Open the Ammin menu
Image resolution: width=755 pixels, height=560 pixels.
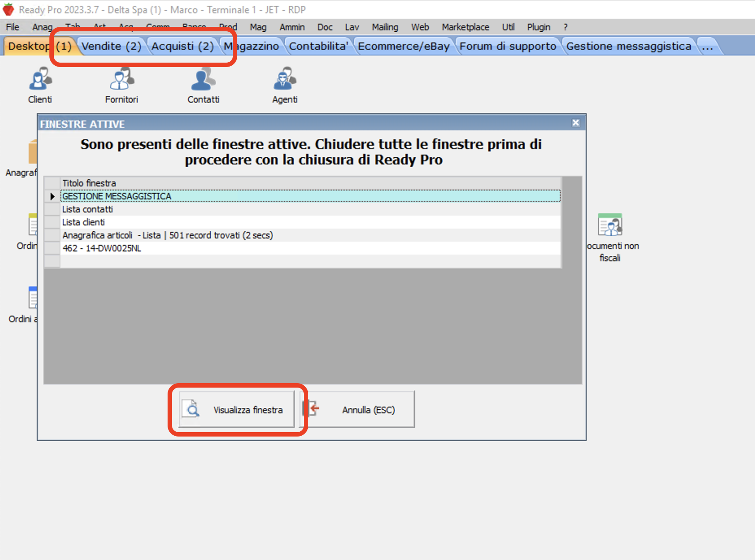tap(292, 27)
